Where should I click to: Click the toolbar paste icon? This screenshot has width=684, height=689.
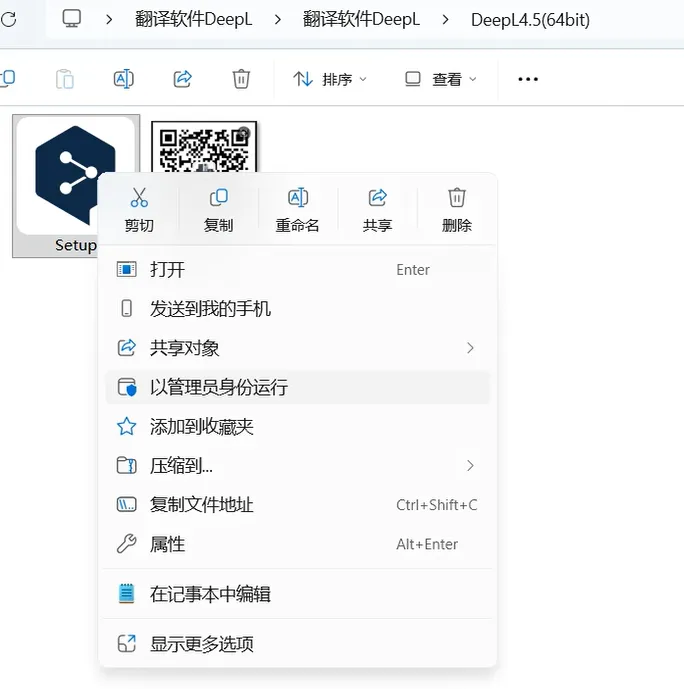pos(65,79)
